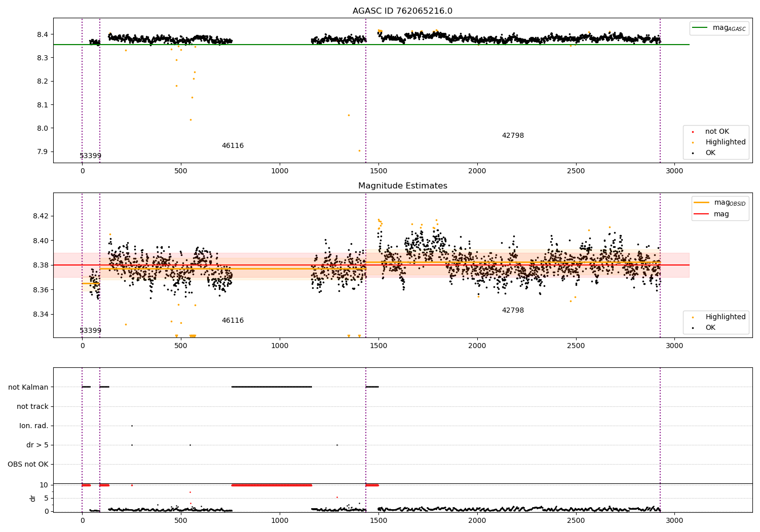Click obsid label '53399' in Magnitude Estimates plot
760x532 pixels.
[91, 331]
